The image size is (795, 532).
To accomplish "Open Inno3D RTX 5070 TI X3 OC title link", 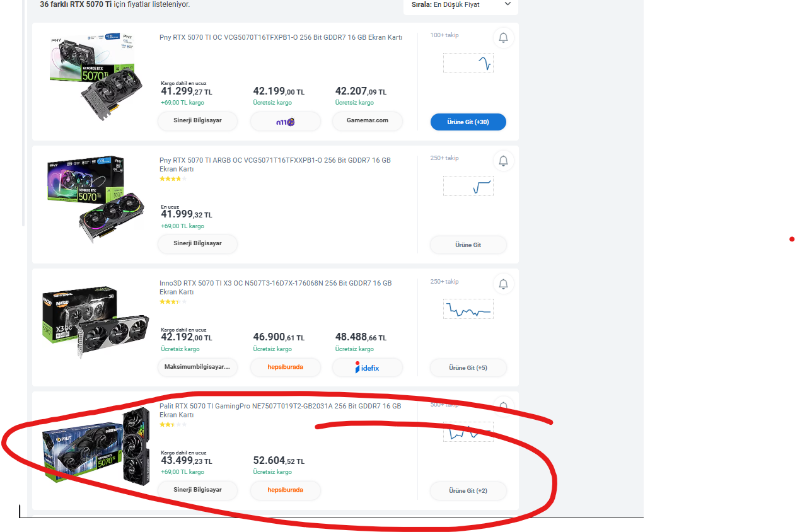I will pyautogui.click(x=276, y=287).
